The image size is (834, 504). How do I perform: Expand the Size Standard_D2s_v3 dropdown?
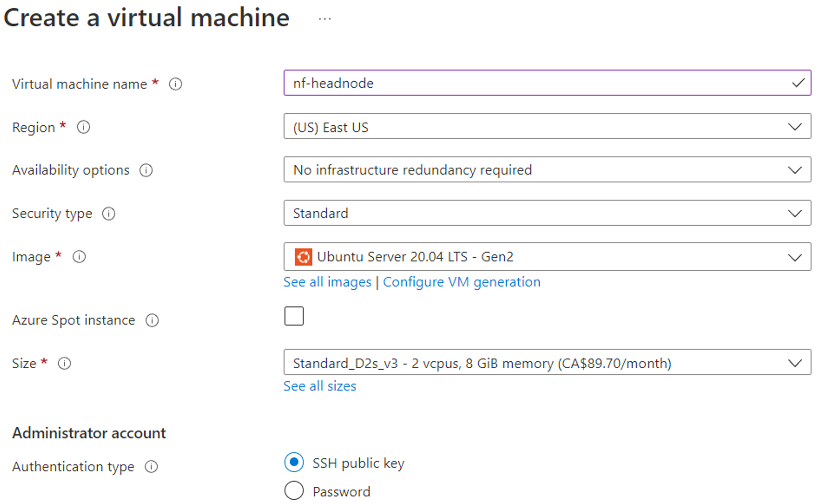547,363
